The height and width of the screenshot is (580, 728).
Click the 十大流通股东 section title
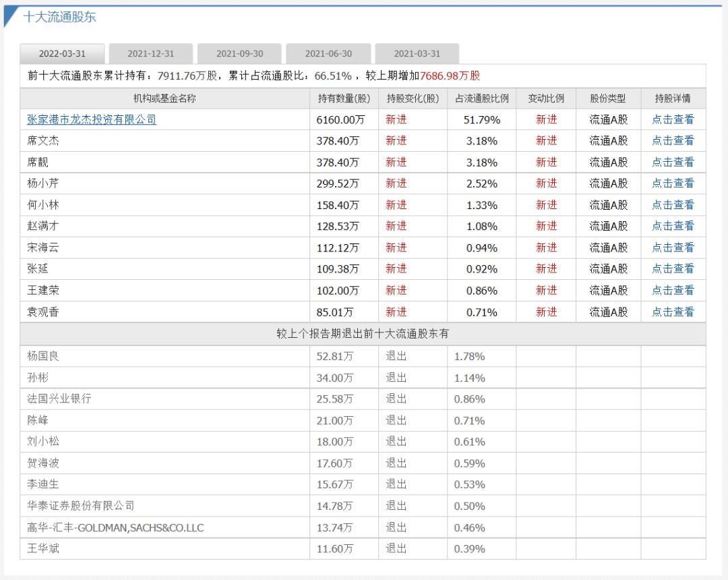point(60,18)
